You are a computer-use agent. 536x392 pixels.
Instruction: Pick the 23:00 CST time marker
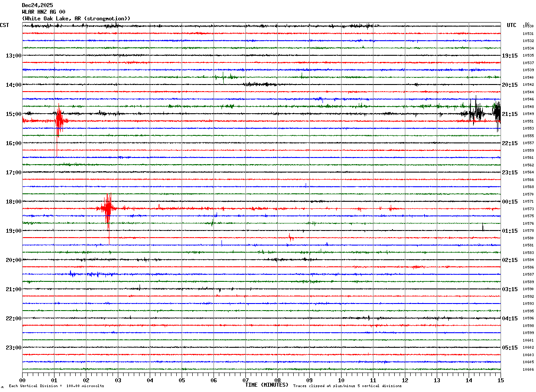click(13, 348)
